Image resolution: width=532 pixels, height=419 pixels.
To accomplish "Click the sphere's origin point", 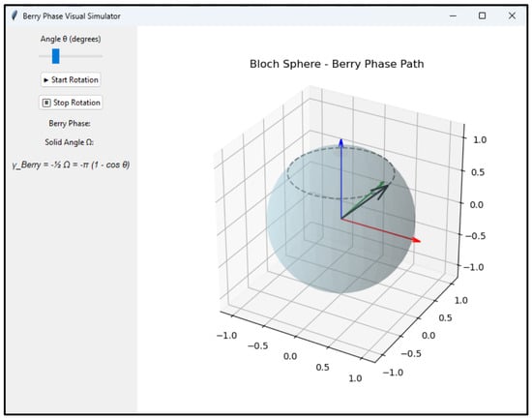I will 341,219.
